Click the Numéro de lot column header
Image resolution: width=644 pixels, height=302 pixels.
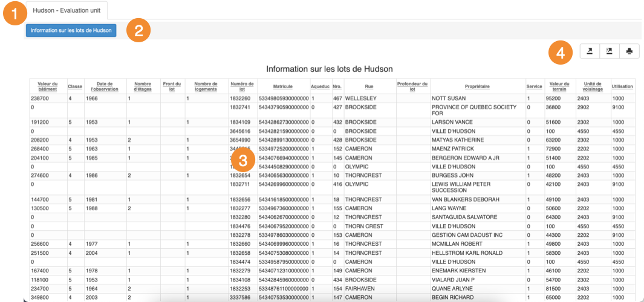tap(242, 86)
